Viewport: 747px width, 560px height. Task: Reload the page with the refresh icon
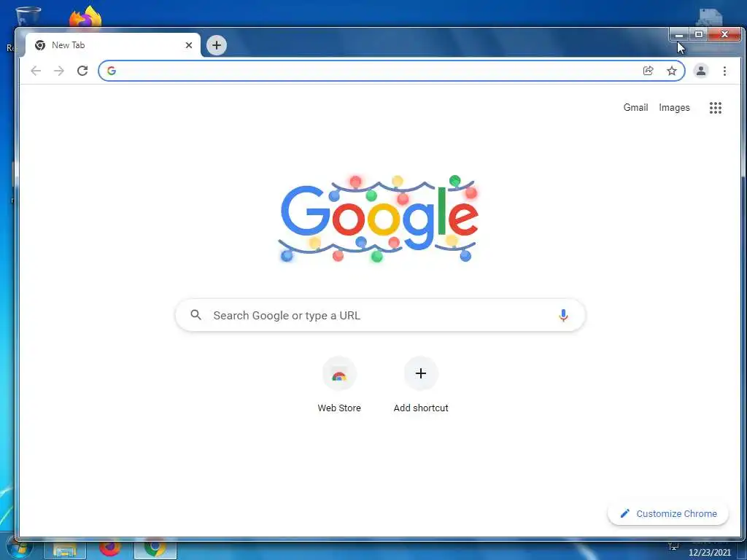click(82, 71)
